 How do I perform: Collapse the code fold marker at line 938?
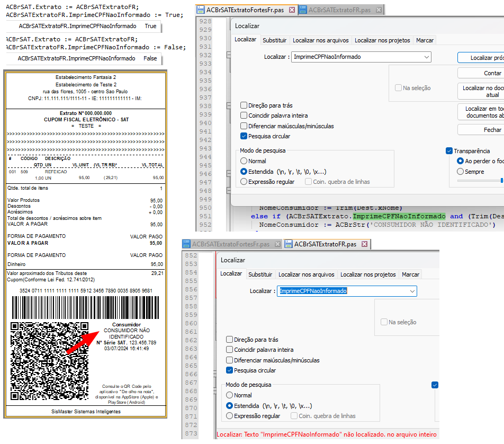[229, 105]
